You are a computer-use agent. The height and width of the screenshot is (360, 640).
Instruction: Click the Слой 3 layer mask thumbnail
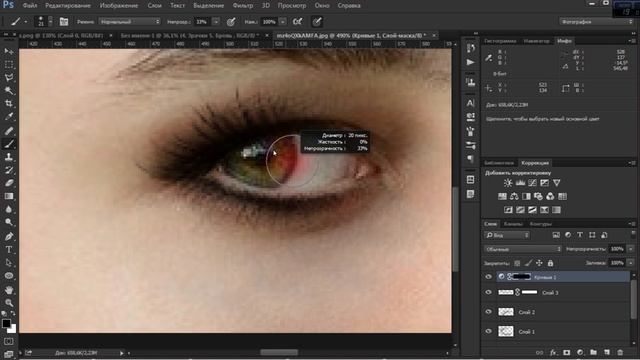tap(529, 292)
